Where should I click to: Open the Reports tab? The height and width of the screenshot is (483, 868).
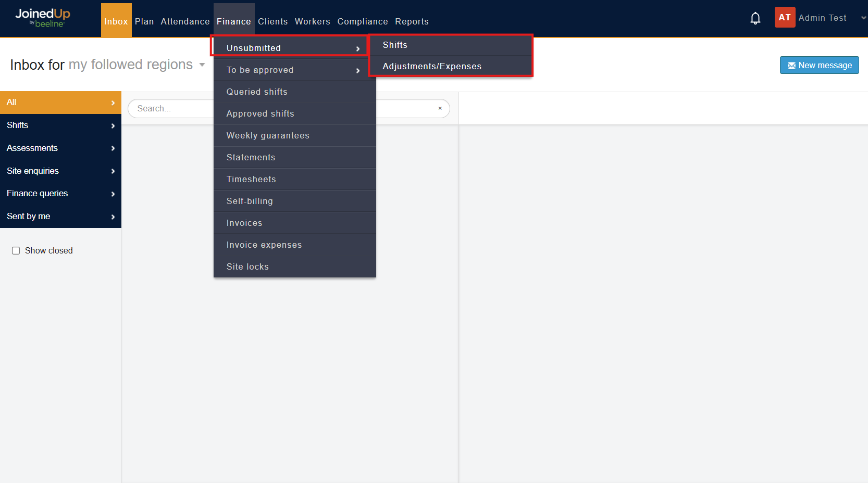412,21
